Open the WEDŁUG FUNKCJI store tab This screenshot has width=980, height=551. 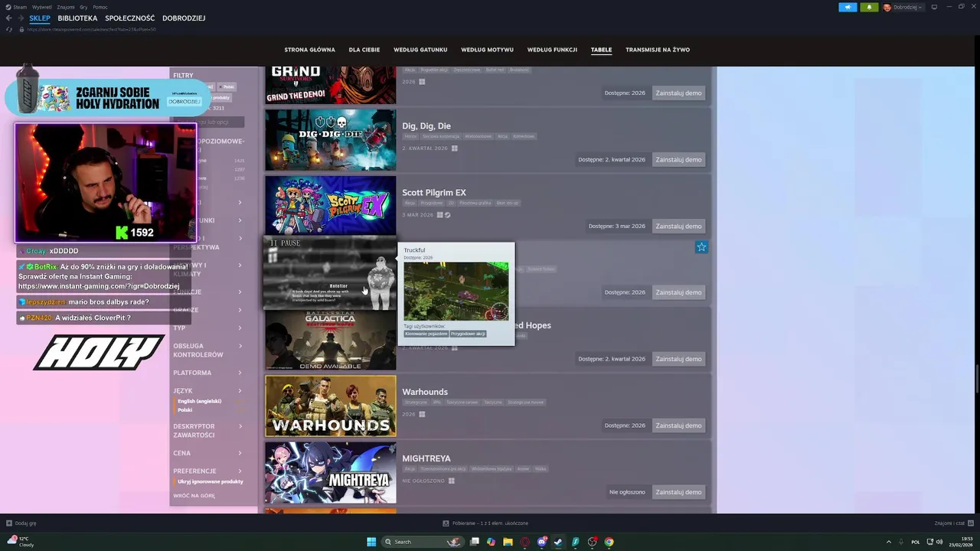coord(552,50)
